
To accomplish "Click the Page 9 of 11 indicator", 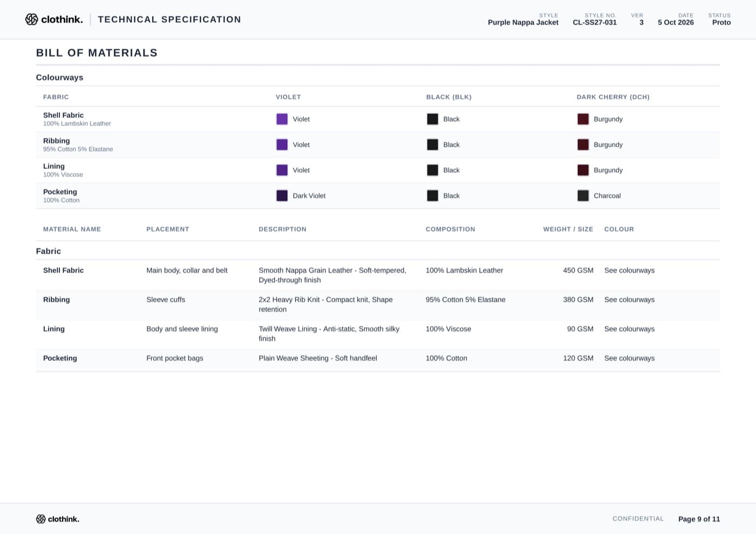I will (x=699, y=519).
